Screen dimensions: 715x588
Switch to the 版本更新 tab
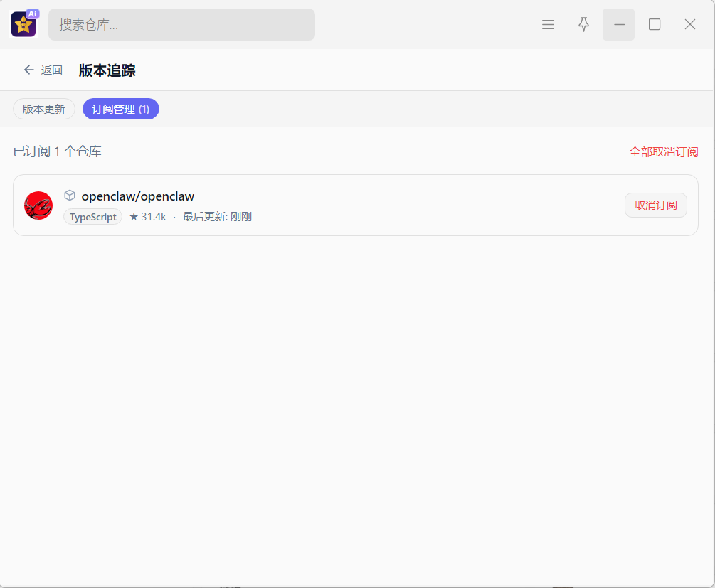click(44, 109)
